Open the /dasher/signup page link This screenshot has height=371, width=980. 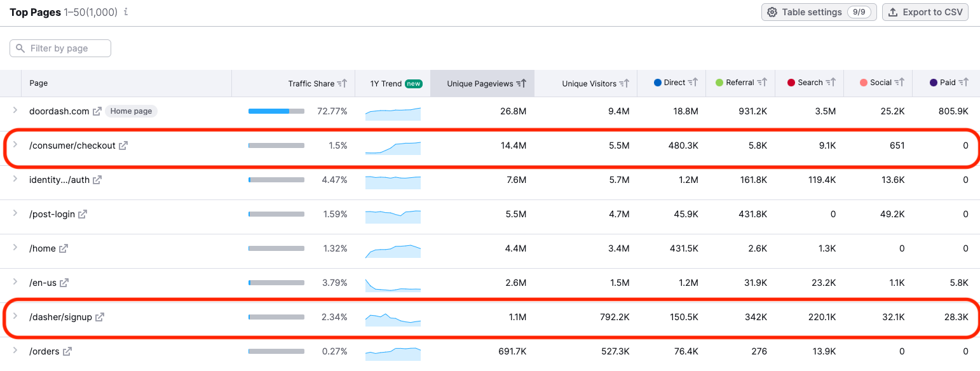(x=60, y=317)
